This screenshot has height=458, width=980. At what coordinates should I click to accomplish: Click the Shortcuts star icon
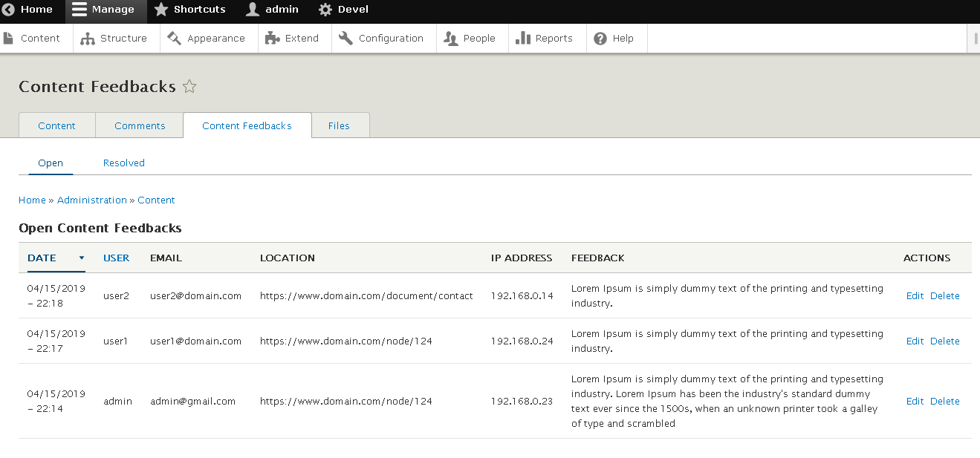[x=161, y=10]
